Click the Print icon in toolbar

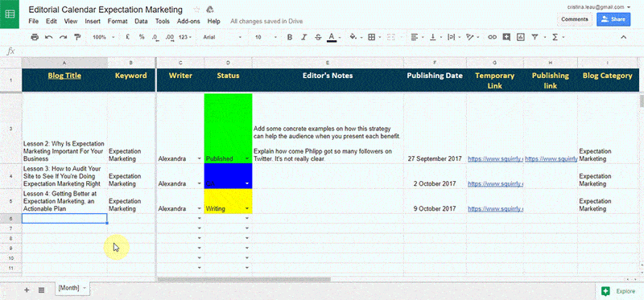point(35,37)
